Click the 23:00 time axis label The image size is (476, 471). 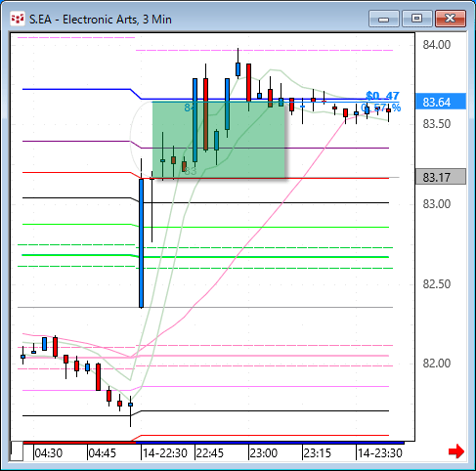tap(264, 452)
